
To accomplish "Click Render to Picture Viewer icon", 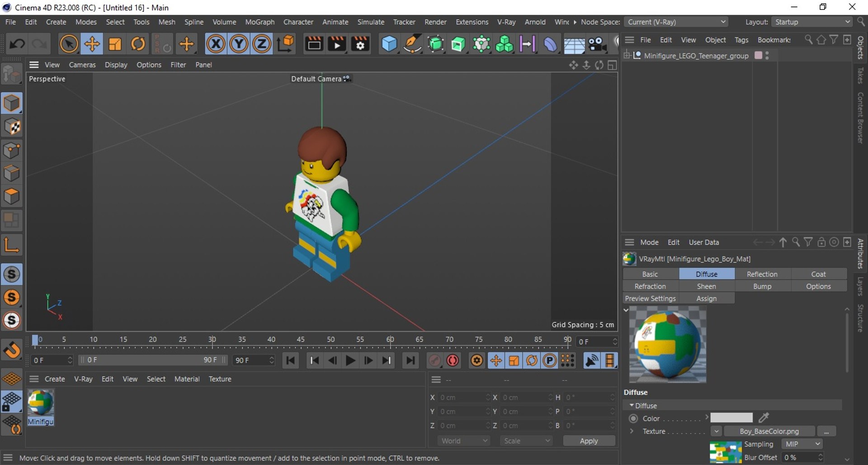I will click(x=337, y=44).
